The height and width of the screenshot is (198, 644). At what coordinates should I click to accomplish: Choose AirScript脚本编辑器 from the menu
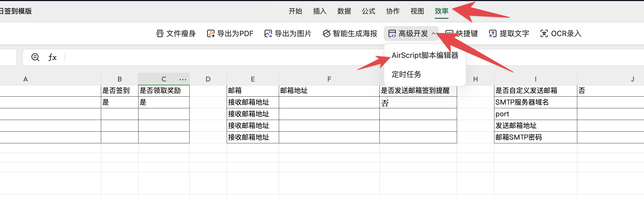[x=425, y=55]
